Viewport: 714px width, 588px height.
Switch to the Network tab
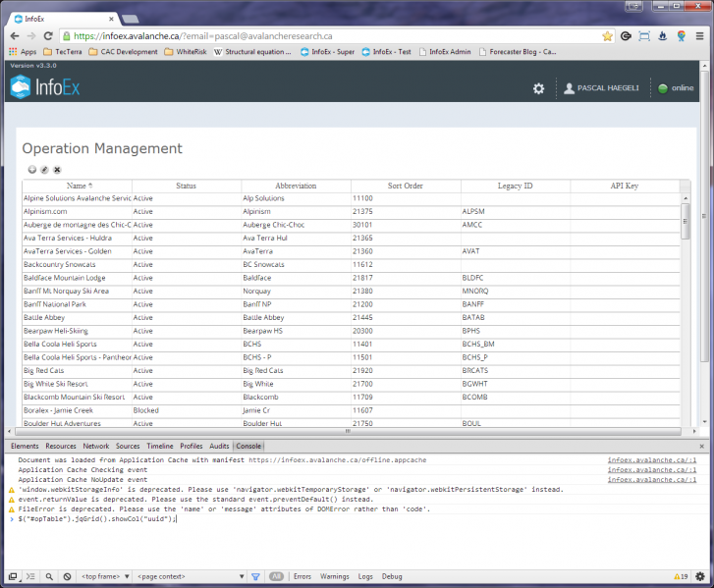pos(96,446)
